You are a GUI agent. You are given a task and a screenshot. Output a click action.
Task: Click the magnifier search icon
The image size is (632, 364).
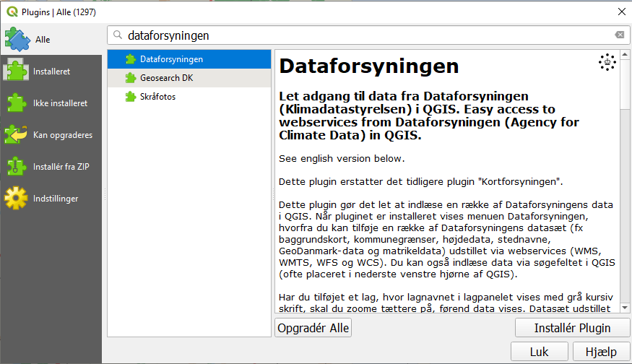(118, 35)
